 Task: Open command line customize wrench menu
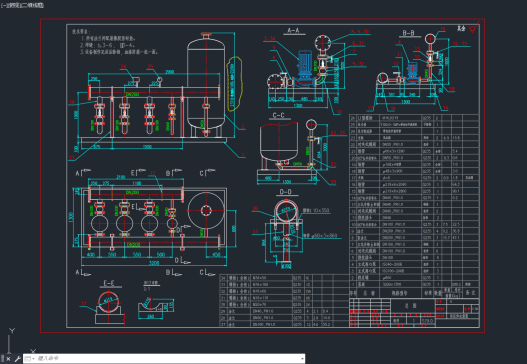pos(17,359)
